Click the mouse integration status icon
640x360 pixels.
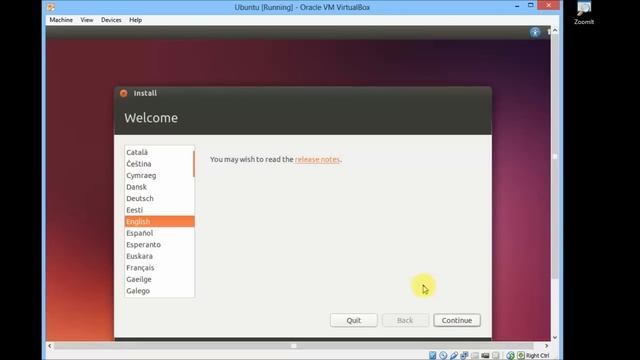pos(510,356)
